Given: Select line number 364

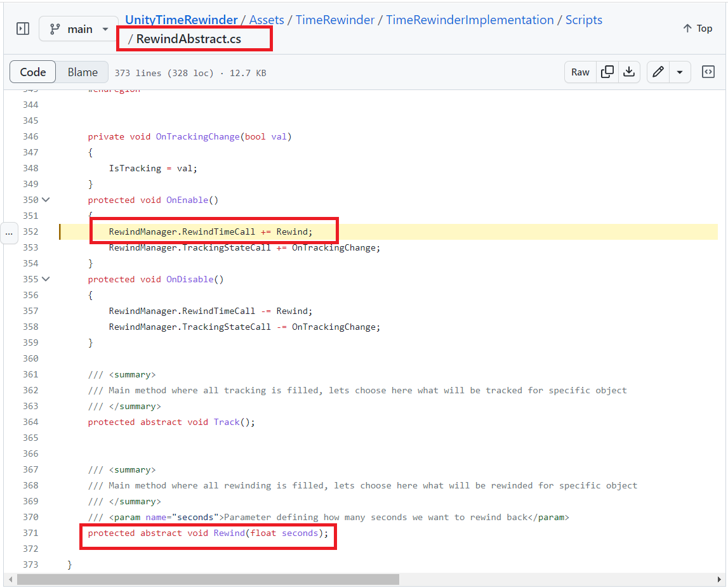Looking at the screenshot, I should pos(30,422).
